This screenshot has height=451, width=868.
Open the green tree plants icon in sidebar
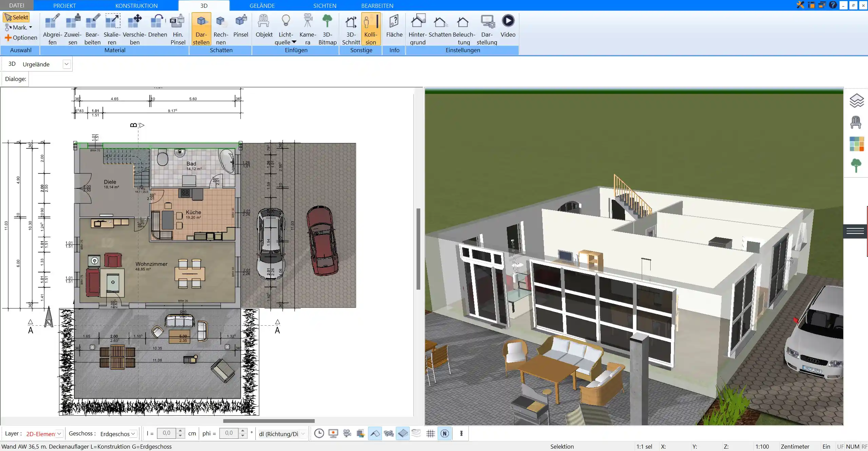click(856, 166)
